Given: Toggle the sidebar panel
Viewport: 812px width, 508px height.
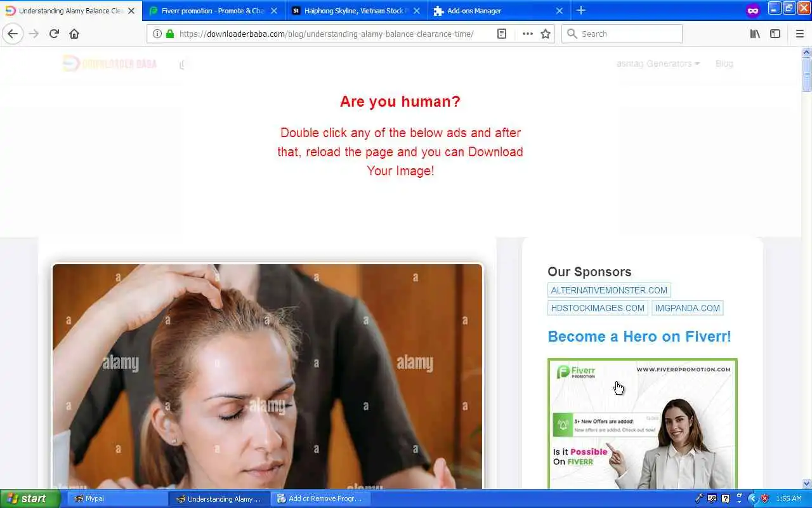Looking at the screenshot, I should pos(775,34).
